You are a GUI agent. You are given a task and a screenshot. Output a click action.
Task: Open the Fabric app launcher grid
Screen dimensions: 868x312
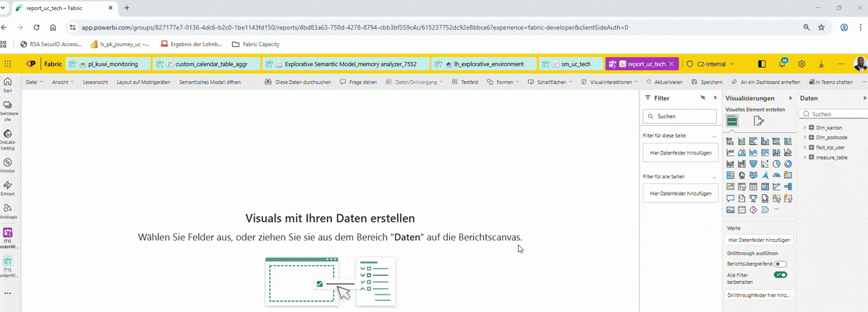8,64
